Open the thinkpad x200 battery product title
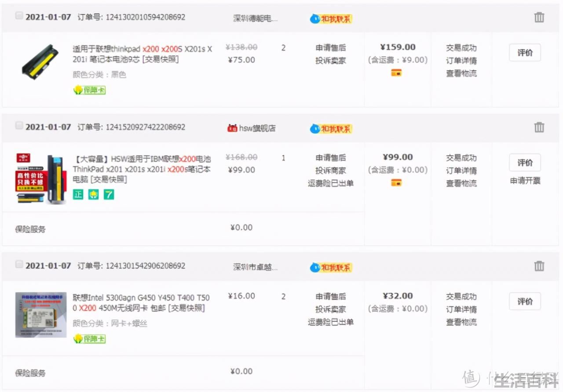563x392 pixels. coord(143,54)
